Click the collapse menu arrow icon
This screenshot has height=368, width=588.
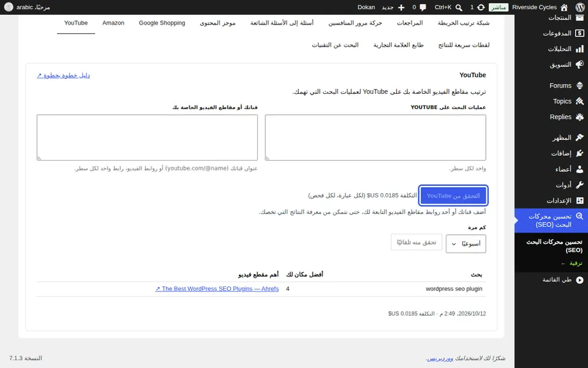[580, 280]
